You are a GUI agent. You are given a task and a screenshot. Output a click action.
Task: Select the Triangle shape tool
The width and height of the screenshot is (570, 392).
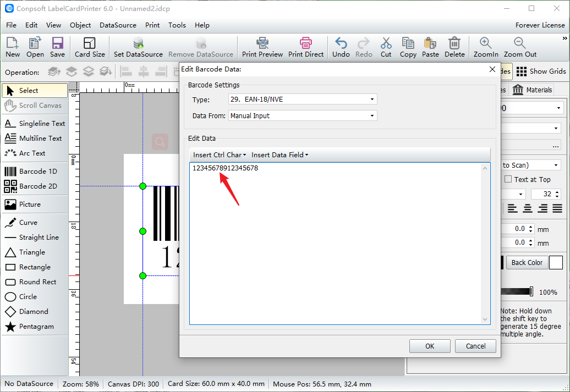pyautogui.click(x=35, y=252)
